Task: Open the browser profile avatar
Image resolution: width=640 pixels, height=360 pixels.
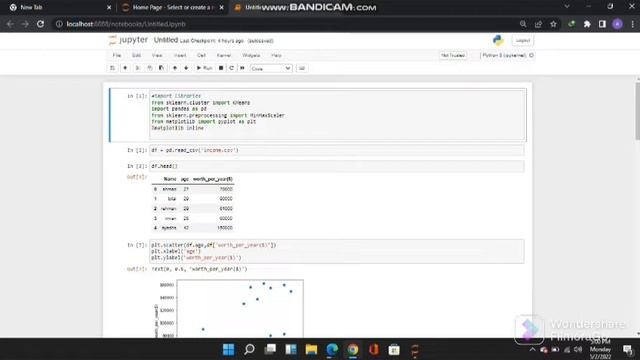Action: pos(618,24)
